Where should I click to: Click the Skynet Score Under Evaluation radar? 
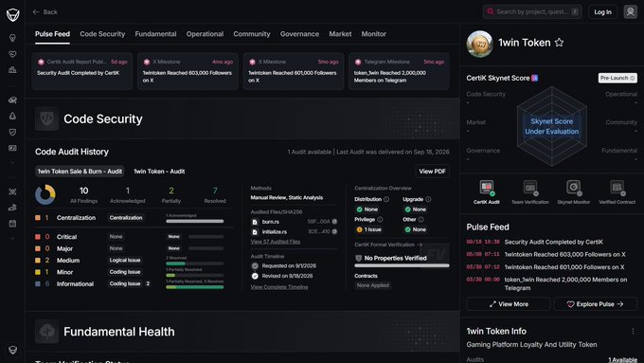(x=551, y=126)
